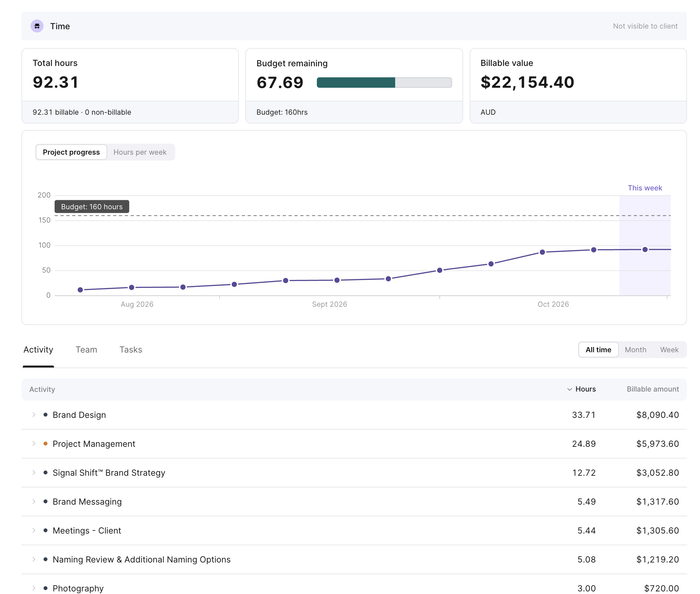The width and height of the screenshot is (700, 594).
Task: Click the Project Management activity name
Action: pos(94,444)
